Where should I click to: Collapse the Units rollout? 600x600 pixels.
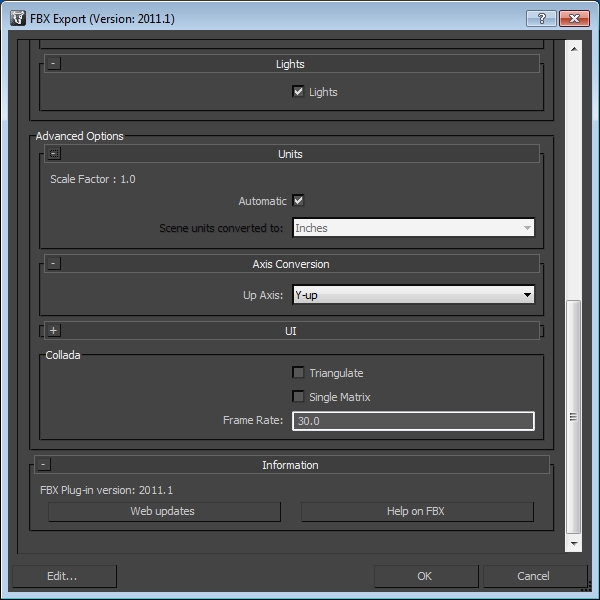(54, 154)
